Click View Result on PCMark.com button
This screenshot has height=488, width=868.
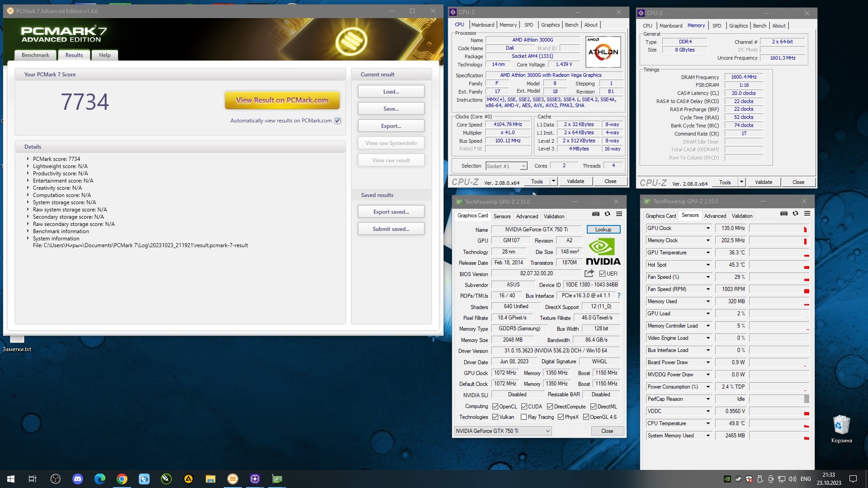[x=282, y=100]
